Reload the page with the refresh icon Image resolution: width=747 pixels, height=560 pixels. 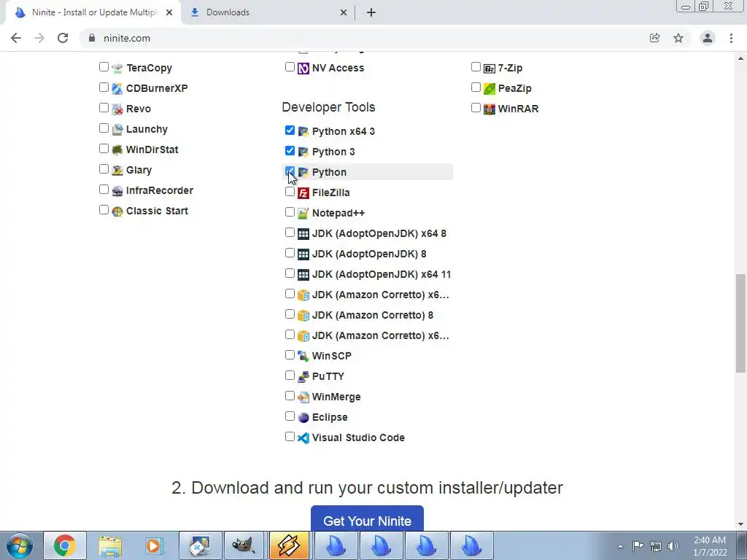pos(63,38)
